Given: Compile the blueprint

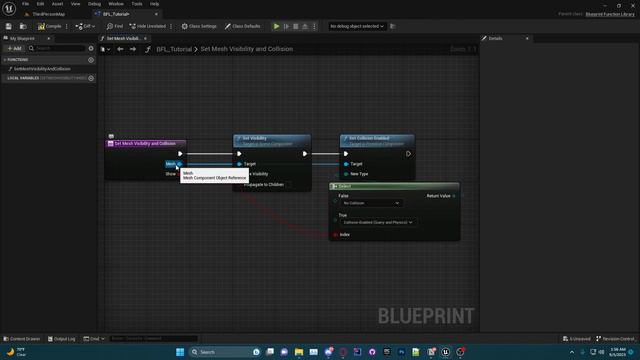Looking at the screenshot, I should 49,26.
